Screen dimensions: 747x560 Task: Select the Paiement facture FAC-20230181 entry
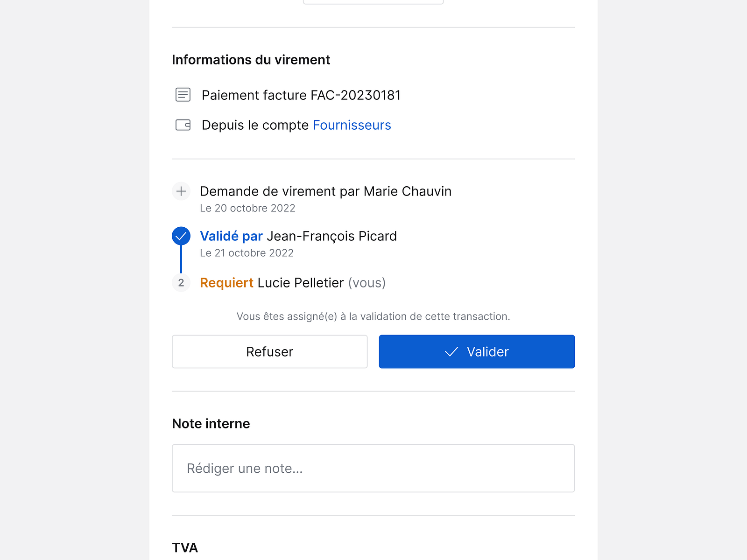coord(301,95)
